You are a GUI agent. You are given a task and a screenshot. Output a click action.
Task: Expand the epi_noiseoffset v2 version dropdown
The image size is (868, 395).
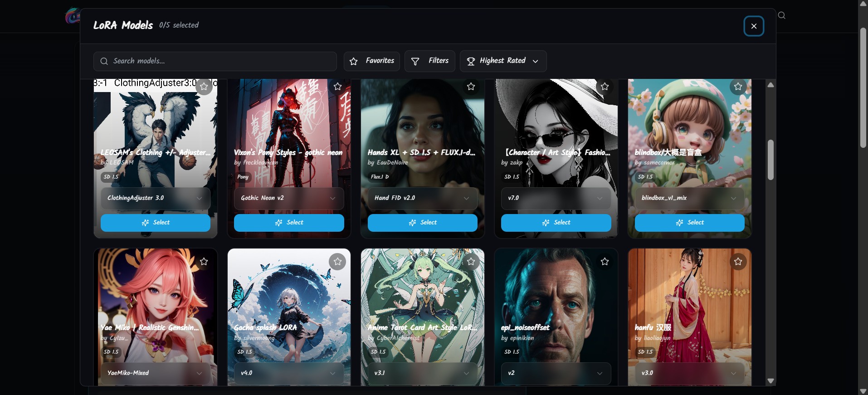click(556, 373)
